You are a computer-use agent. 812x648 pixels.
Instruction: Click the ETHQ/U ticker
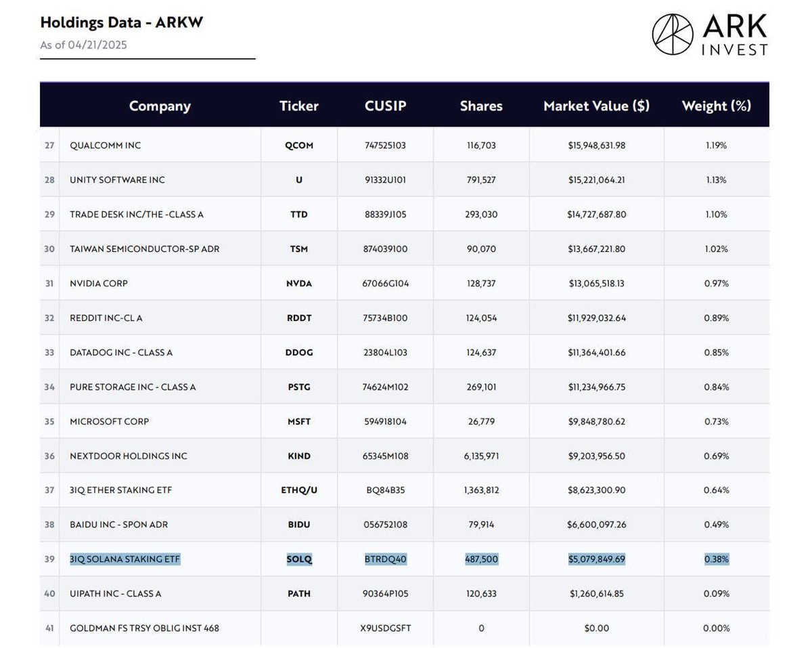(299, 490)
